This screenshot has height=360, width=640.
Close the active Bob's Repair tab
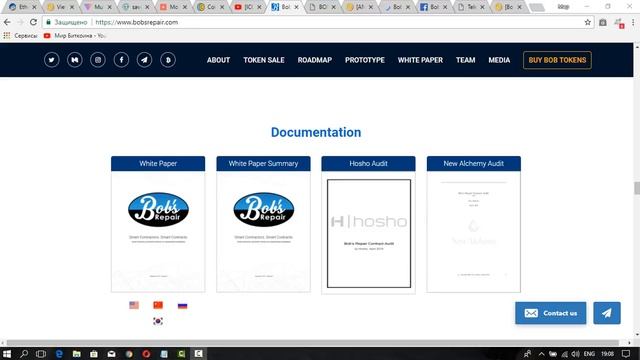pos(296,7)
